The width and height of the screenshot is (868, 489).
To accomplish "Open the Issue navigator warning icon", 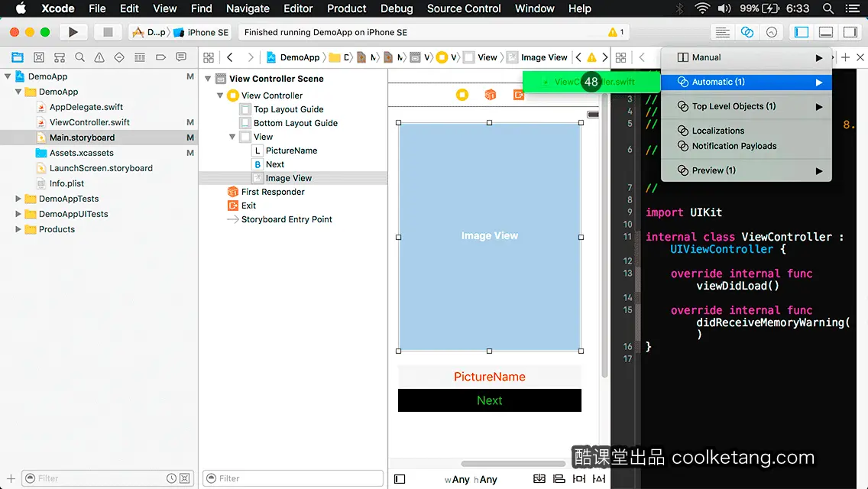I will [99, 57].
